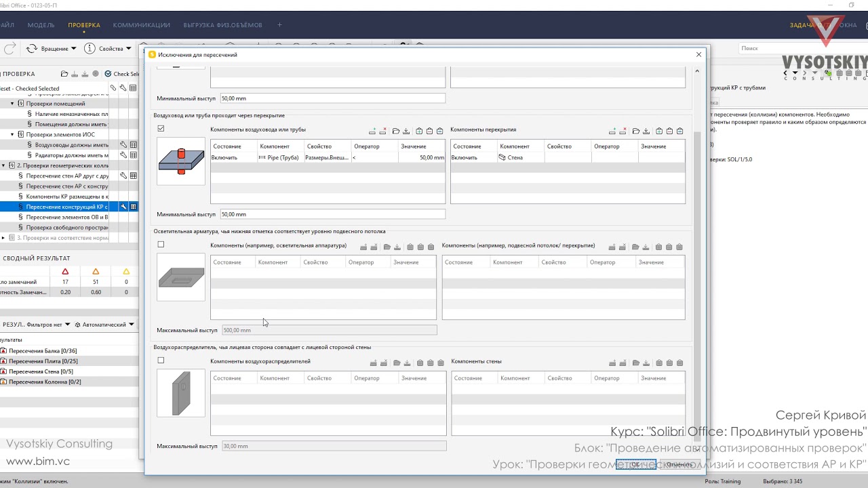
Task: Select Пересечение элементов ОВ и В rule
Action: [x=67, y=217]
